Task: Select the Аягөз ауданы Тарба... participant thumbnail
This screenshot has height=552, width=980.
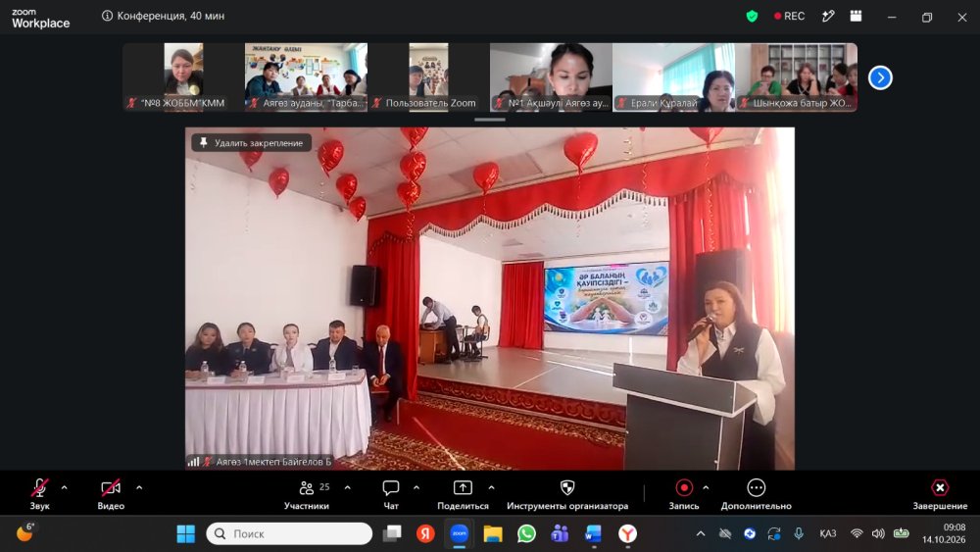Action: tap(306, 76)
